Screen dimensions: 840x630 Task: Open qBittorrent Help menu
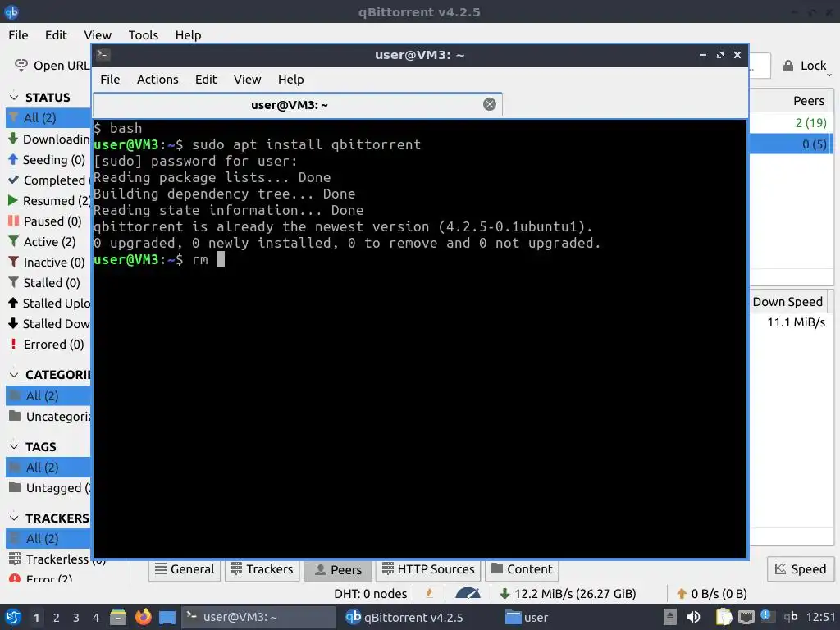[x=188, y=34]
